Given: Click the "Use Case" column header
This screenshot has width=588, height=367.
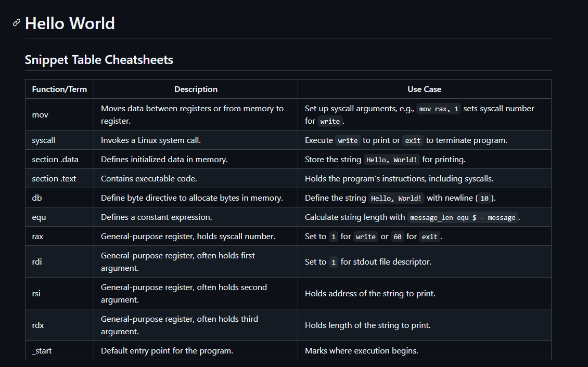Looking at the screenshot, I should pyautogui.click(x=424, y=89).
